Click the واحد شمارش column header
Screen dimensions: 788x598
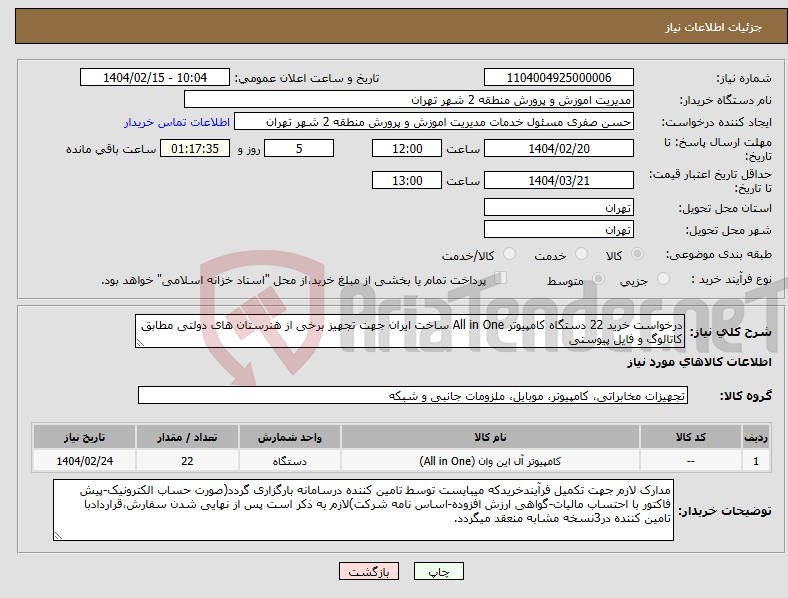click(289, 437)
